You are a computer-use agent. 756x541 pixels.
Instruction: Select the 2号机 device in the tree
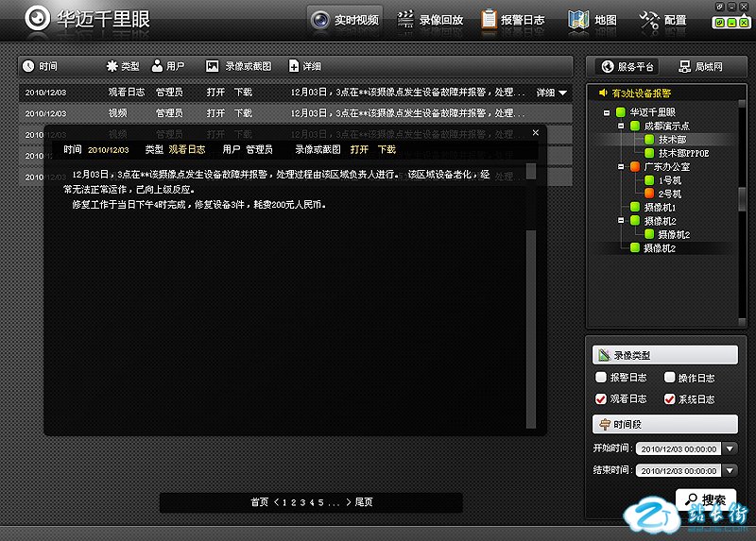669,194
